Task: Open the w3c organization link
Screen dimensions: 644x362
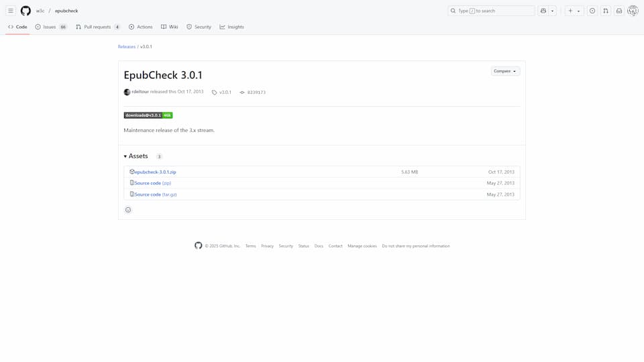Action: [x=40, y=11]
